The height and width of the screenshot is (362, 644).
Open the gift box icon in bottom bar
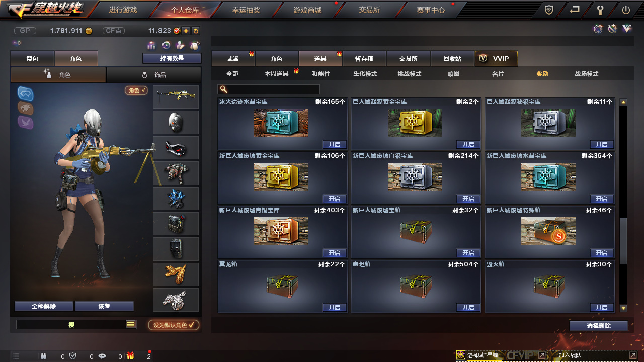point(130,356)
